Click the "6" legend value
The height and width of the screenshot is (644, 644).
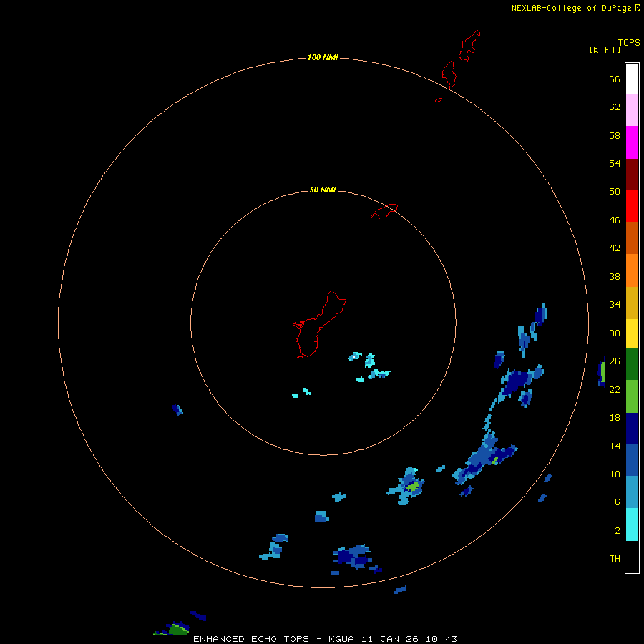click(618, 502)
